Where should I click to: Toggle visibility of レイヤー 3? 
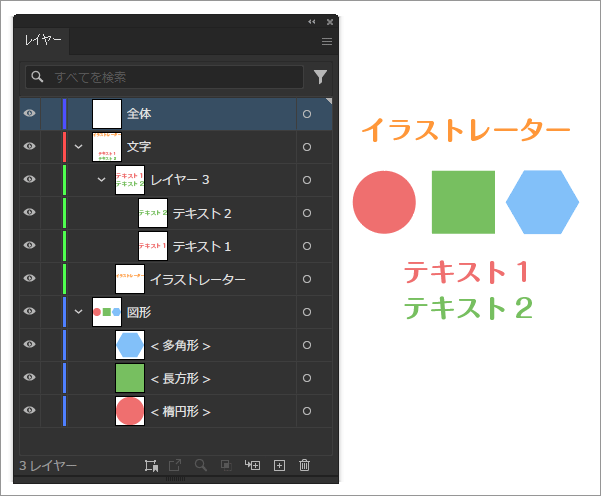30,179
